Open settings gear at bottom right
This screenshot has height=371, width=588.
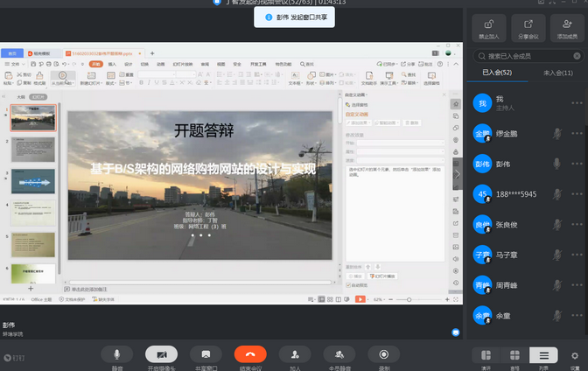574,354
